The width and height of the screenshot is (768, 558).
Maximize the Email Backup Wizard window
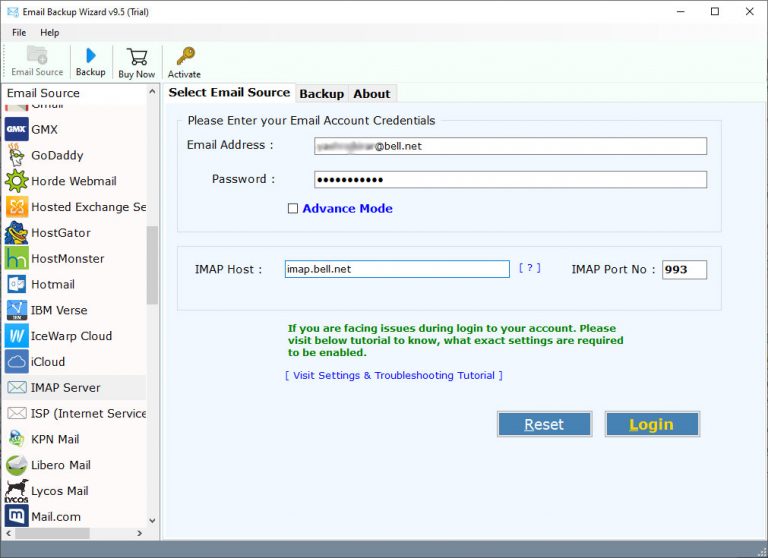coord(715,11)
